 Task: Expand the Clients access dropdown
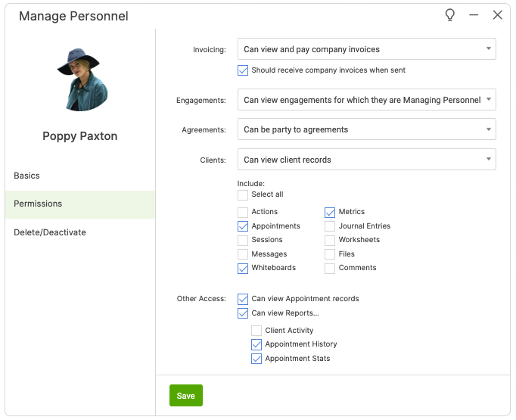point(366,160)
